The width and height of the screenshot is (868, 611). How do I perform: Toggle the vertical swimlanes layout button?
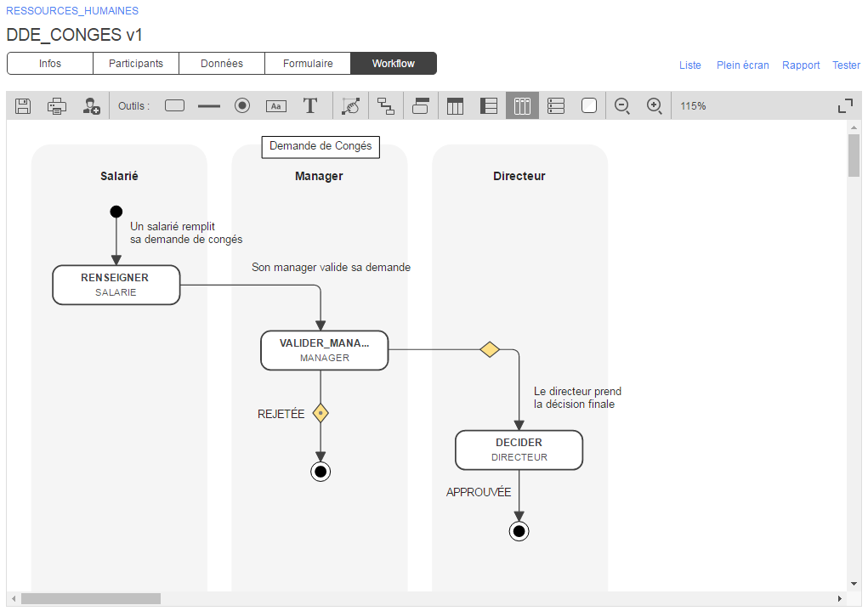click(x=523, y=106)
